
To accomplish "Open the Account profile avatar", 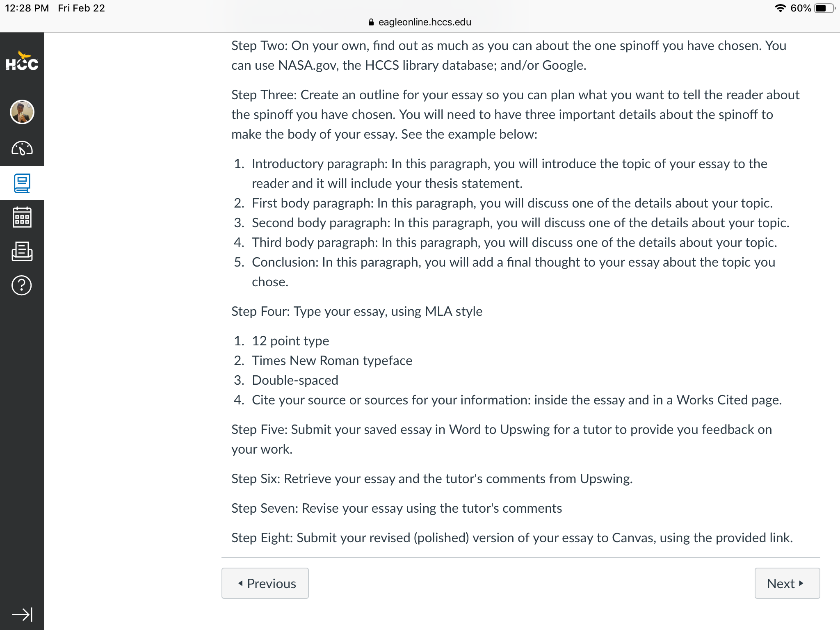I will [x=22, y=112].
